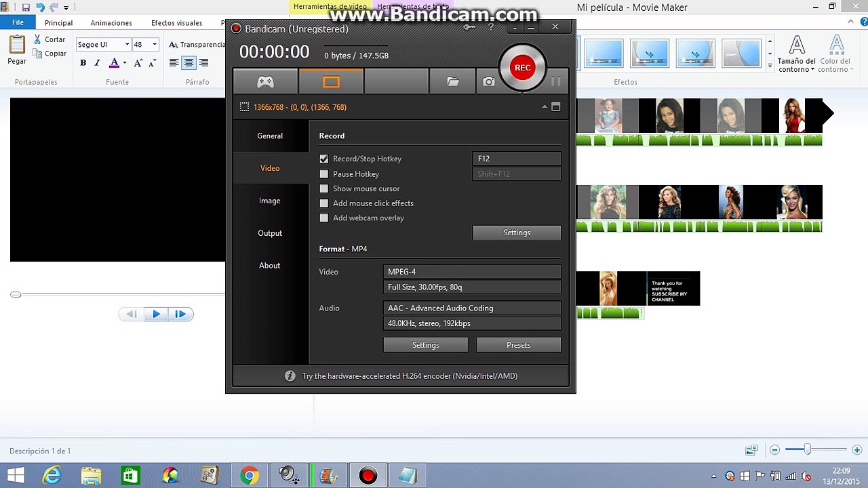The width and height of the screenshot is (868, 488).
Task: Uncheck Record/Stop Hotkey checkbox
Action: click(323, 159)
